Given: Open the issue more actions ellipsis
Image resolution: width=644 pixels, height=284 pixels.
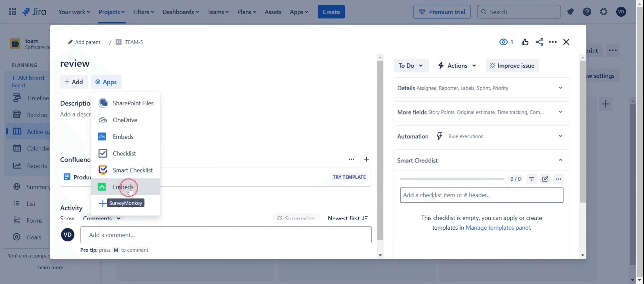Looking at the screenshot, I should [x=553, y=42].
